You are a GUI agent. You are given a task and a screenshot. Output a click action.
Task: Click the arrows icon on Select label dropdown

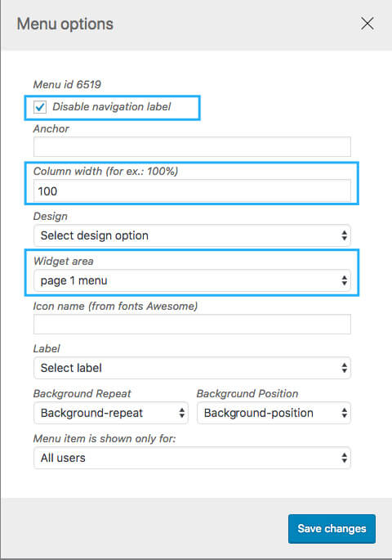[344, 368]
